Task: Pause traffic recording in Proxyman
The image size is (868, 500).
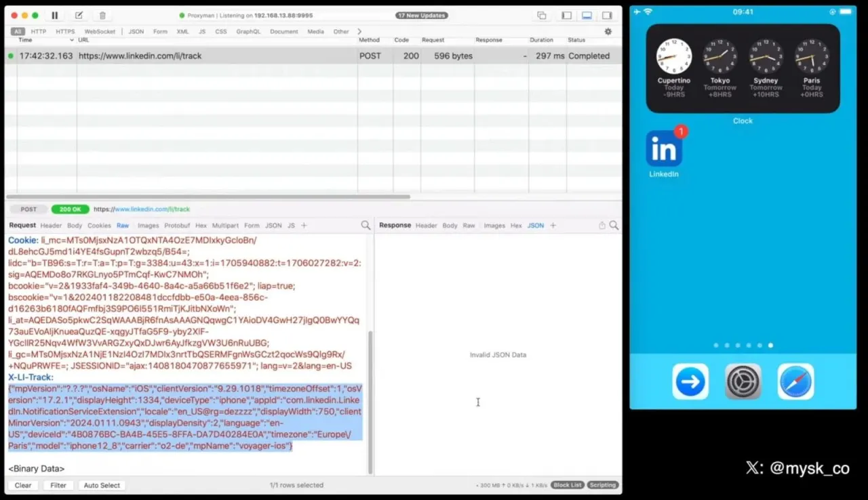Action: click(55, 15)
